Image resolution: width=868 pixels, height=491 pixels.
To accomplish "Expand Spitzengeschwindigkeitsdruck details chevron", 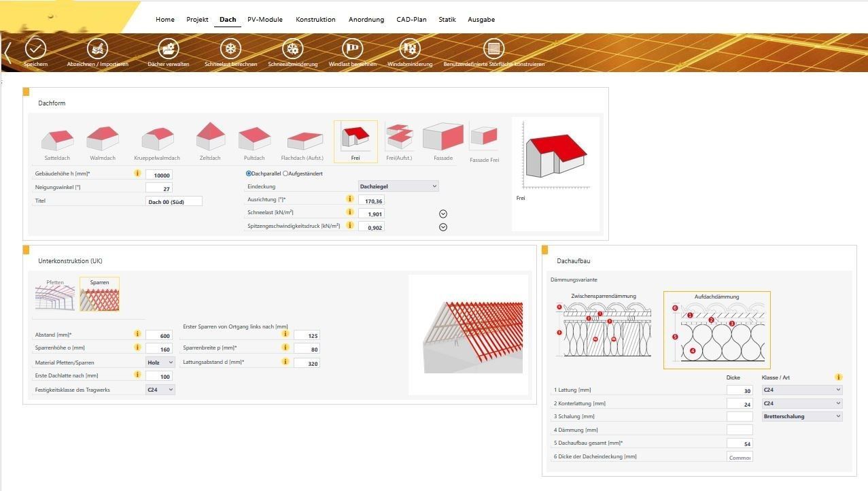I will 443,227.
